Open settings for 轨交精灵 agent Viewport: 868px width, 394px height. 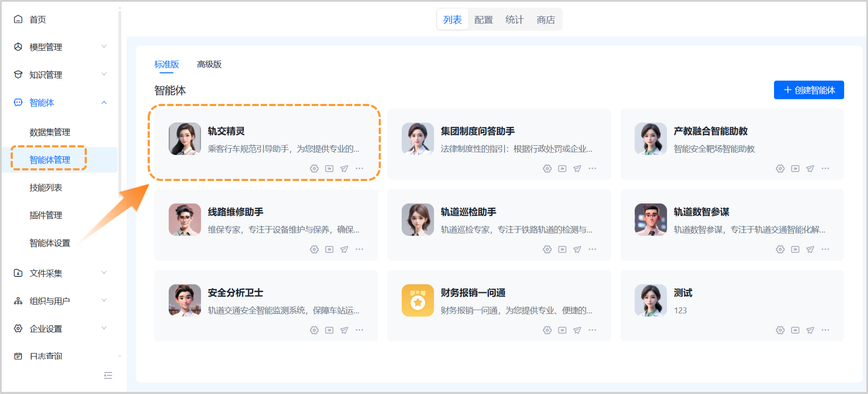[314, 169]
